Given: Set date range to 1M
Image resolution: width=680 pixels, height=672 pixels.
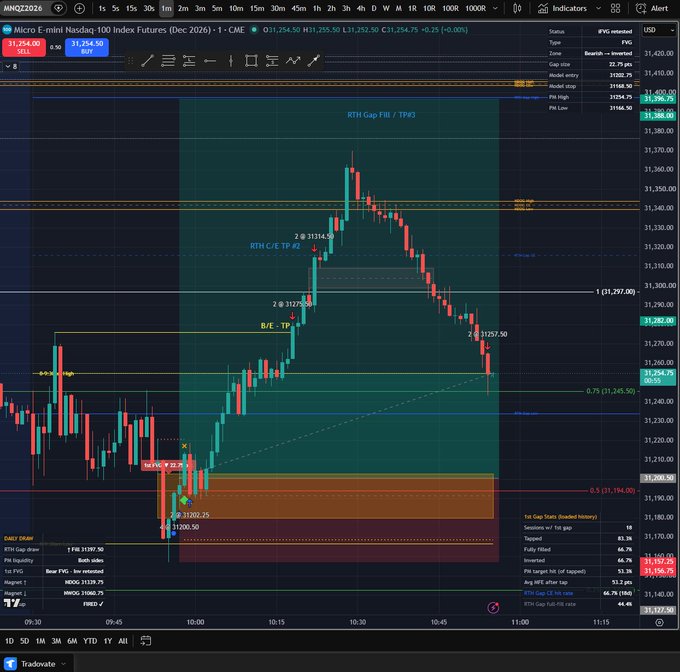Looking at the screenshot, I should coord(40,641).
